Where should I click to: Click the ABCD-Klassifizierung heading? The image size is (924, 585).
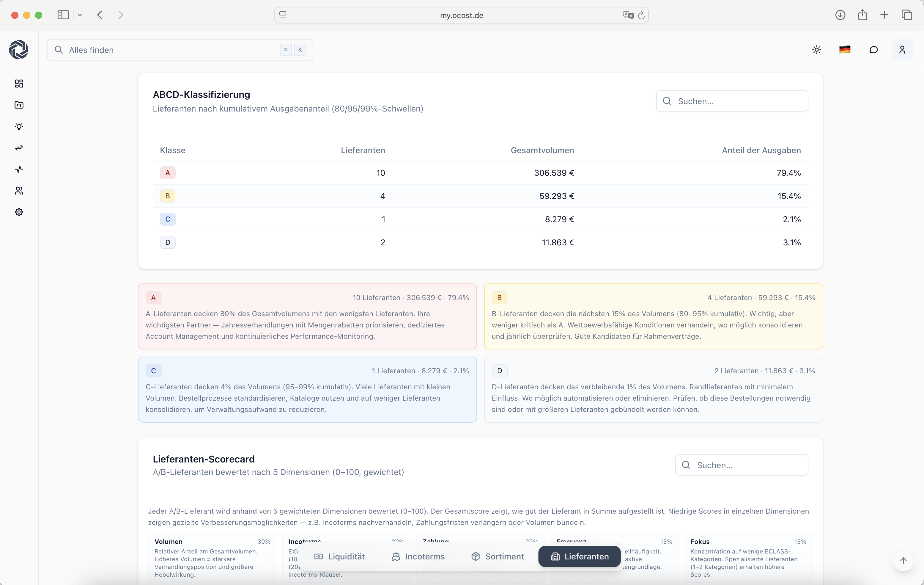202,95
